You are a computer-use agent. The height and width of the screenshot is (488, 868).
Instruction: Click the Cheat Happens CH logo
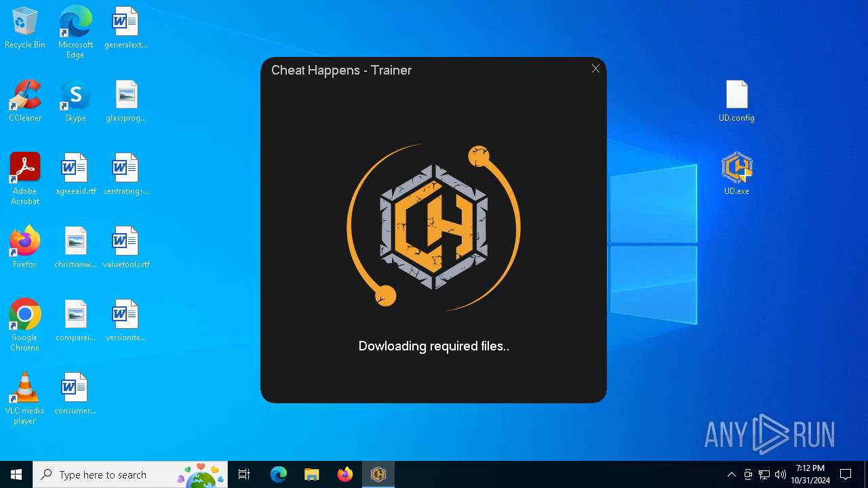433,227
